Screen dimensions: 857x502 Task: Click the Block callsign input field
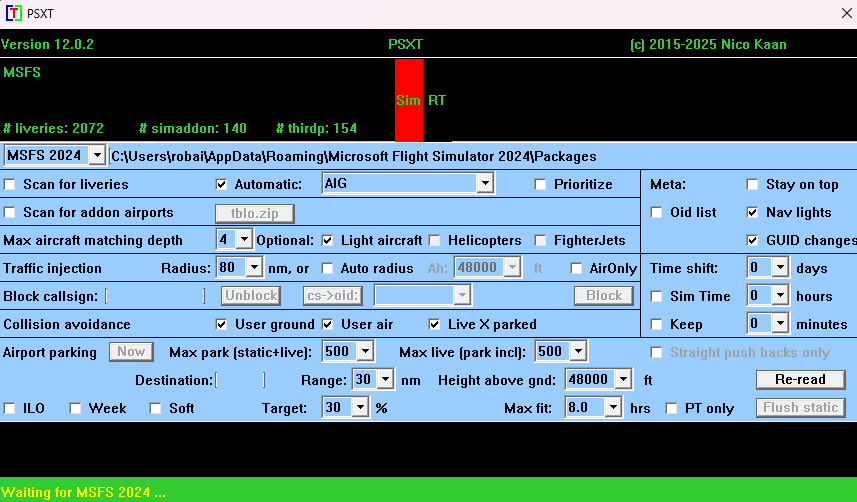click(x=155, y=296)
